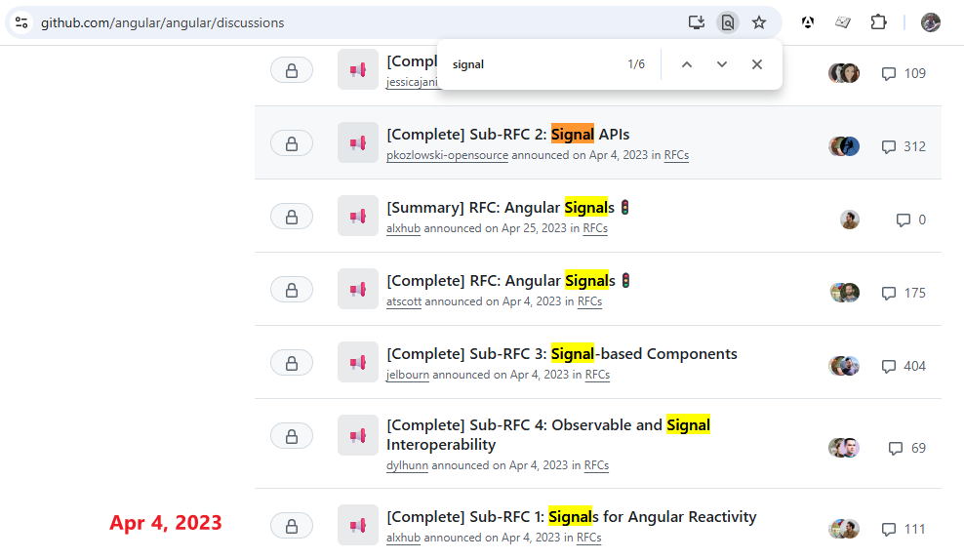Screen dimensions: 964x560
Task: Click the 0 comments count
Action: coord(911,220)
